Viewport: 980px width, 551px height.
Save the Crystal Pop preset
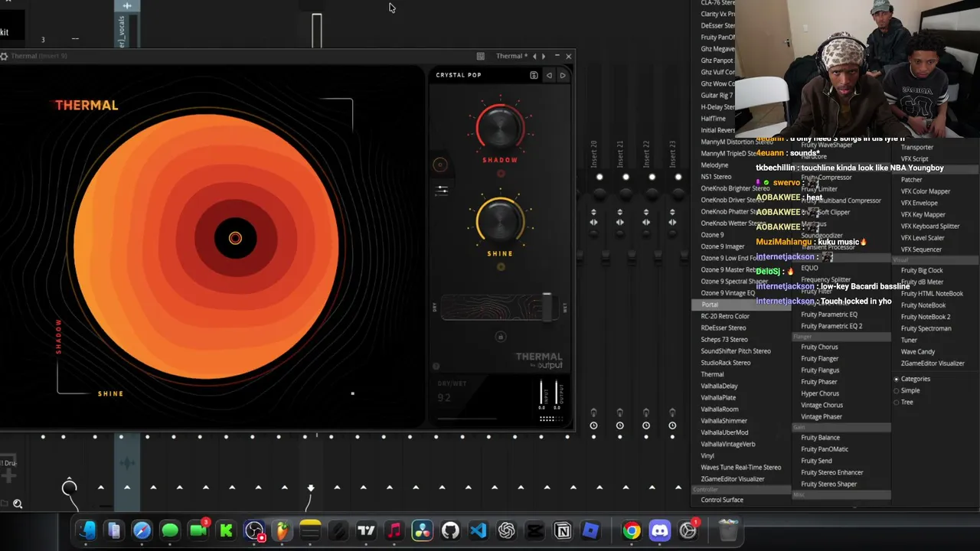coord(534,75)
